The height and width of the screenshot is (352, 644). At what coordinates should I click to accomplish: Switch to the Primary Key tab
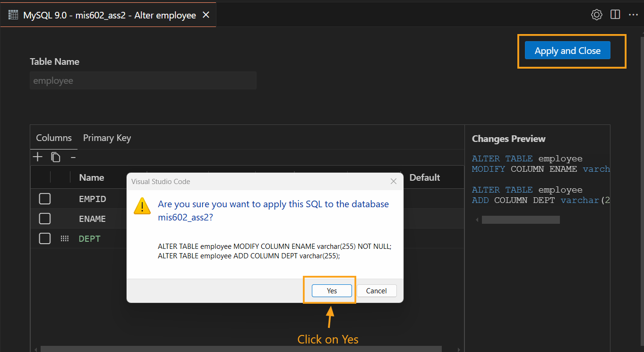coord(107,138)
